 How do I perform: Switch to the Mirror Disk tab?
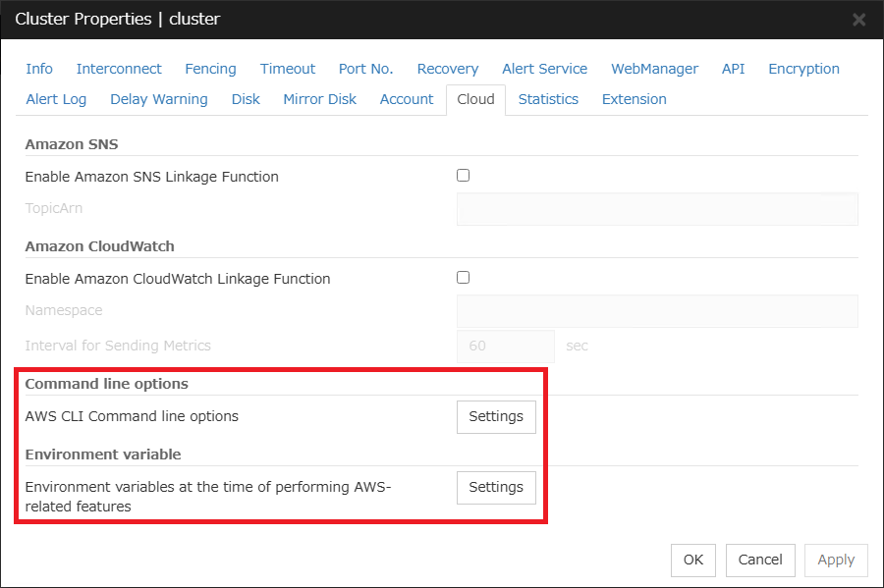(x=319, y=99)
